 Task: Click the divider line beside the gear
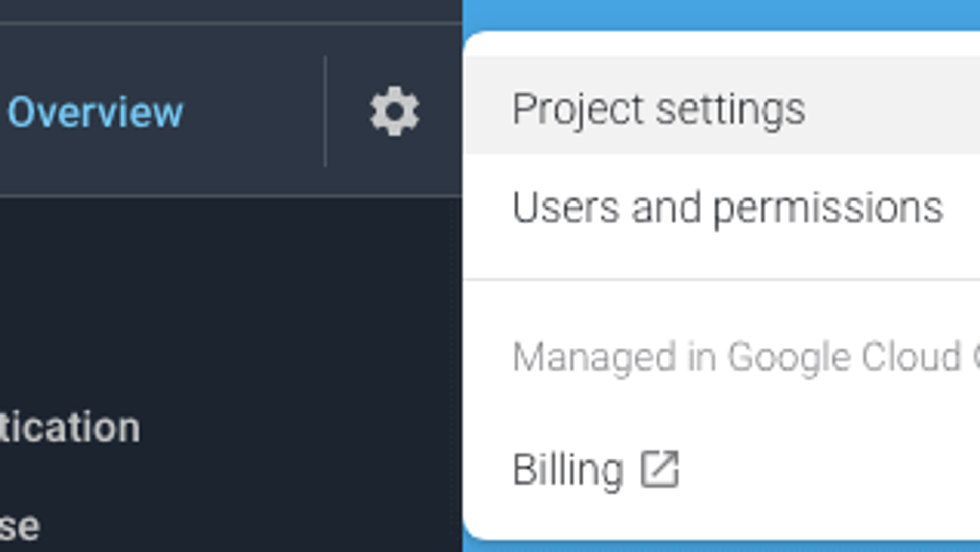[x=325, y=111]
